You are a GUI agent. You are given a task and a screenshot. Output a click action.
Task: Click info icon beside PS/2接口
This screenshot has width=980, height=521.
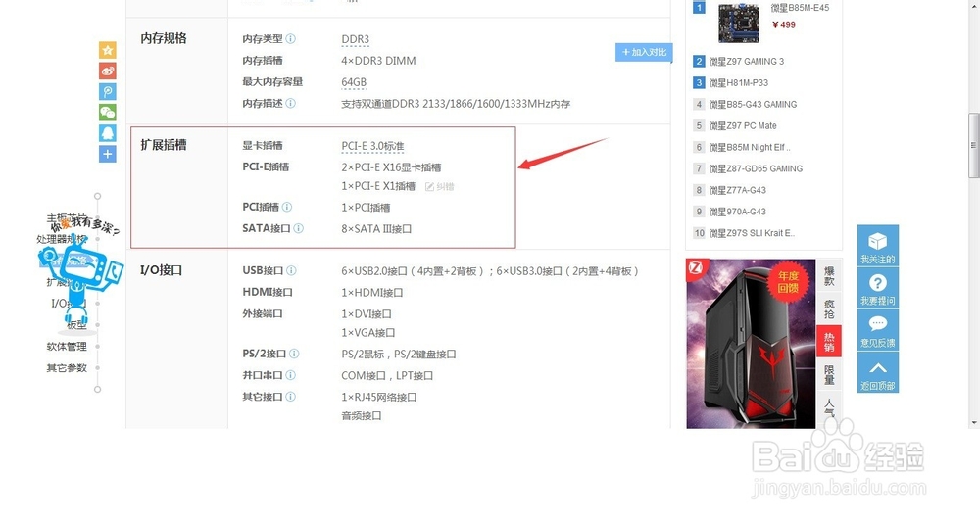point(294,354)
